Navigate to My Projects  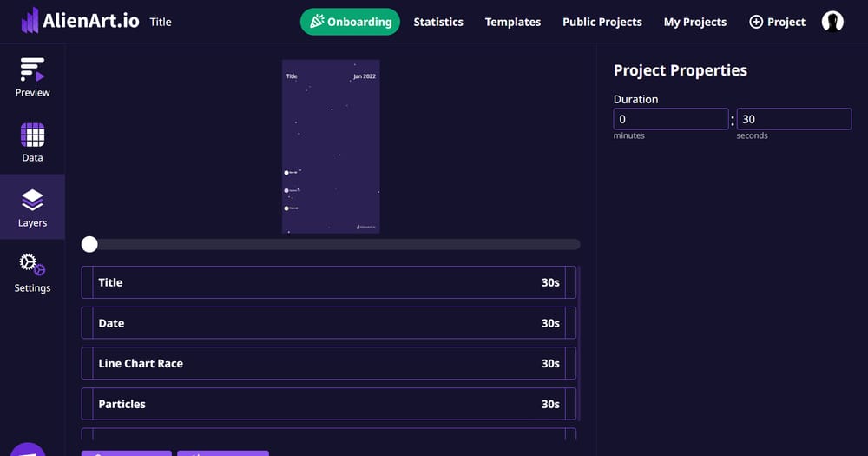tap(695, 22)
